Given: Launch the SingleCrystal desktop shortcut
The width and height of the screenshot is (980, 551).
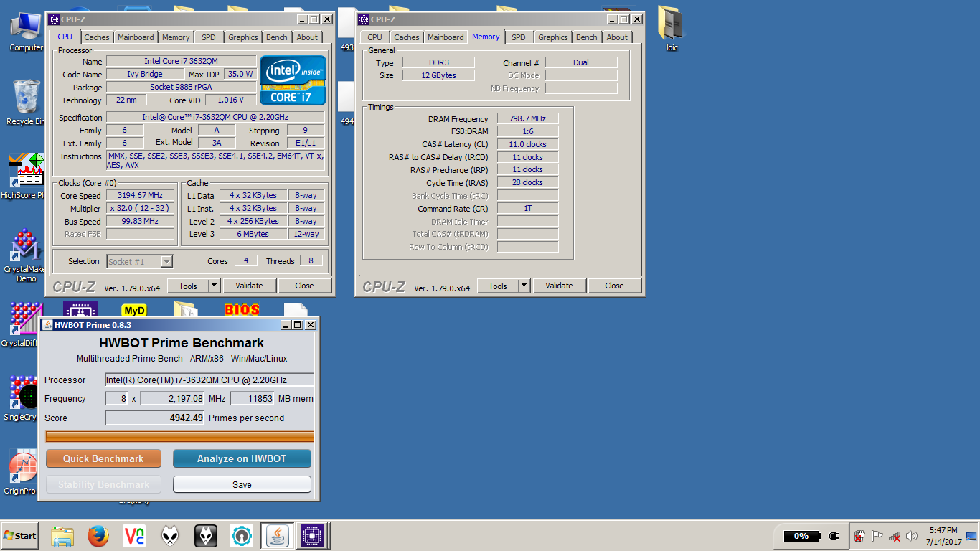Looking at the screenshot, I should tap(26, 398).
